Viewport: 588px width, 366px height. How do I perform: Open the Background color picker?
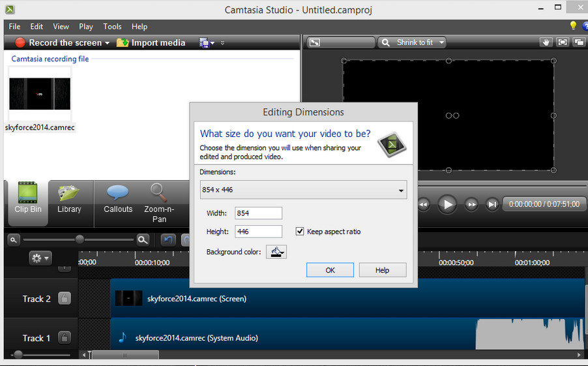click(276, 252)
